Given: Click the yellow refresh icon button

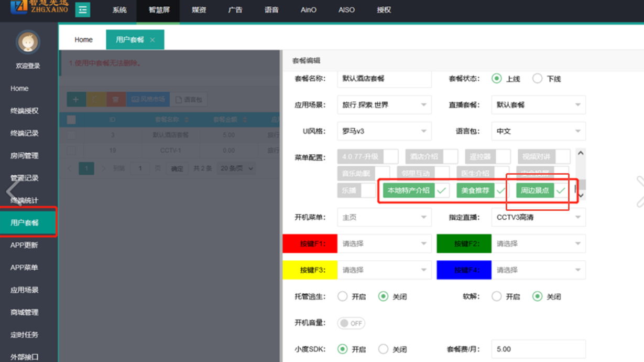Looking at the screenshot, I should coord(95,99).
